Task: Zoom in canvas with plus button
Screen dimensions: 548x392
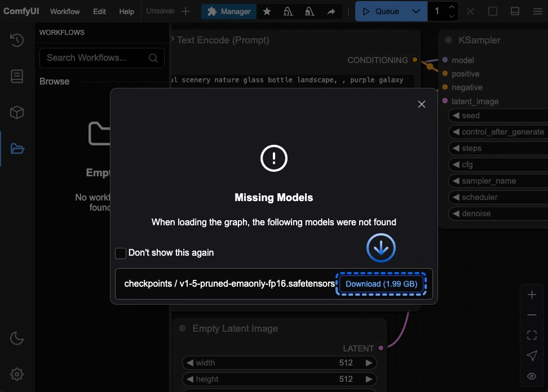Action: [x=532, y=295]
